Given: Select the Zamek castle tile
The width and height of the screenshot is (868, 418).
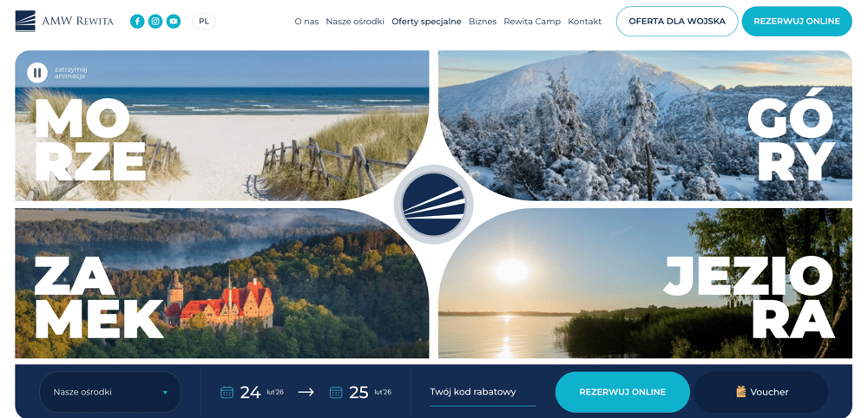Looking at the screenshot, I should coord(222,283).
